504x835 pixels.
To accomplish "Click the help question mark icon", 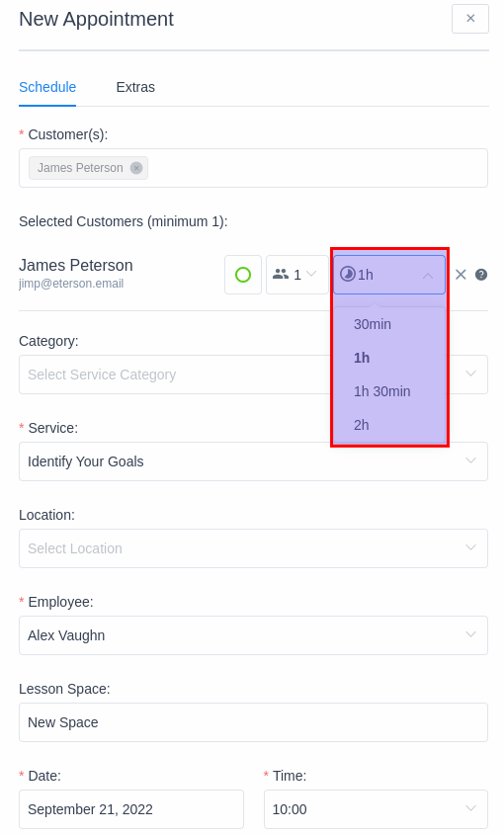I will pyautogui.click(x=481, y=275).
